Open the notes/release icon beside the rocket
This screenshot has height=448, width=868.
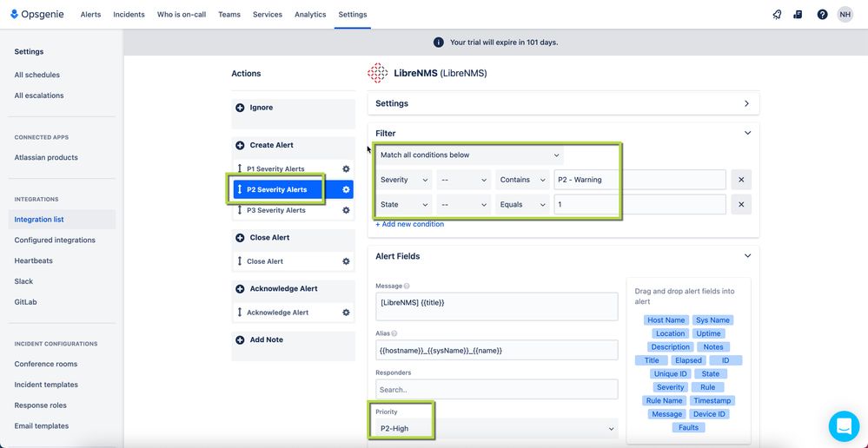point(798,15)
